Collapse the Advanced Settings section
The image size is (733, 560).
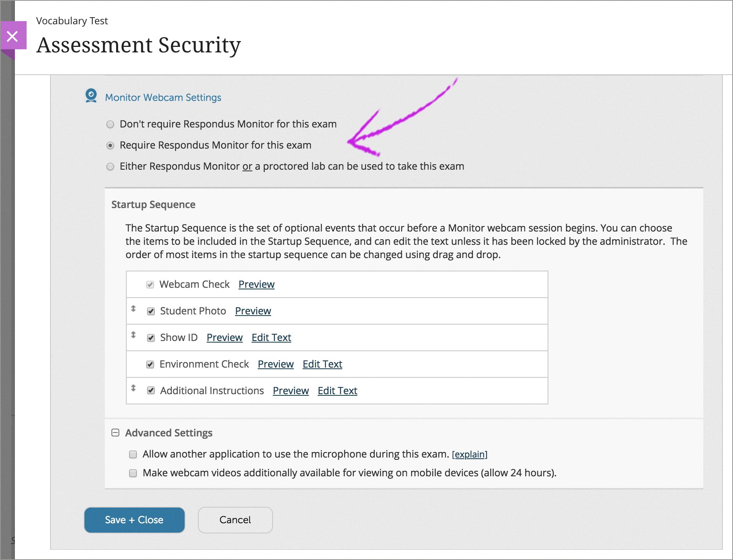tap(115, 433)
